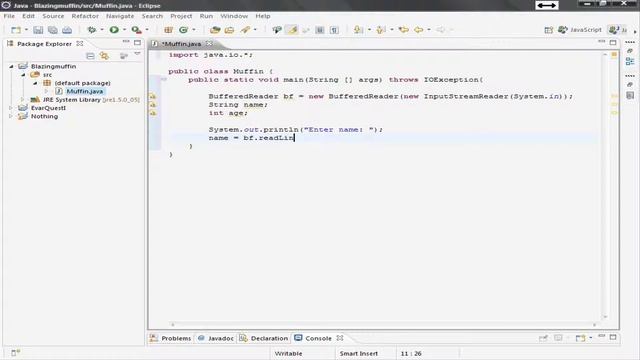The height and width of the screenshot is (360, 640).
Task: Run the program with green Run button
Action: (x=114, y=30)
